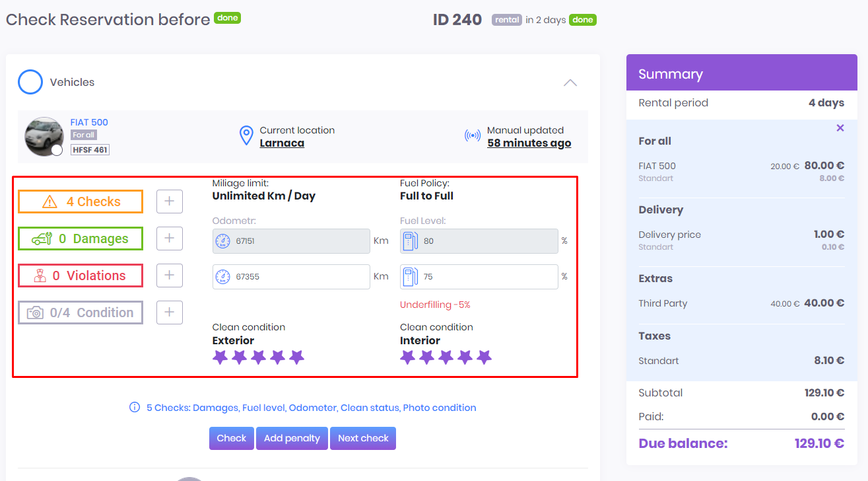
Task: Collapse the Vehicles section with the chevron
Action: pos(570,83)
